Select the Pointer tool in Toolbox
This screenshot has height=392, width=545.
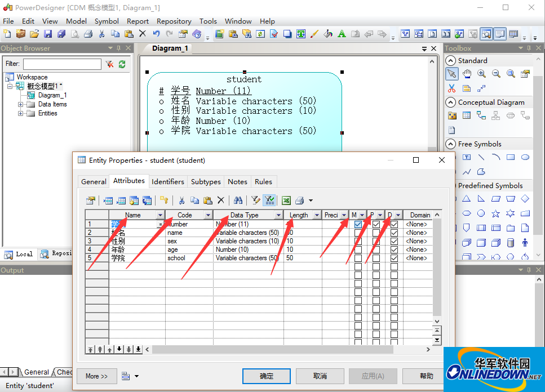pos(452,74)
